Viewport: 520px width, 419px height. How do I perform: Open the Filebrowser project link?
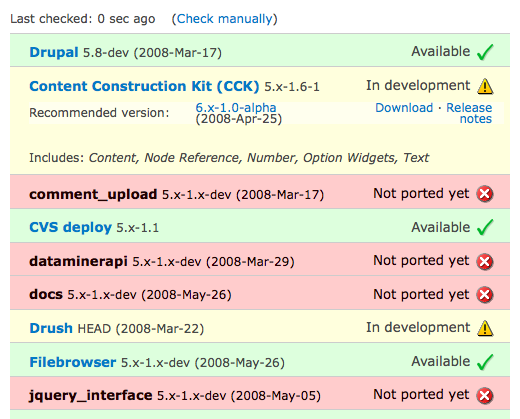pyautogui.click(x=73, y=362)
